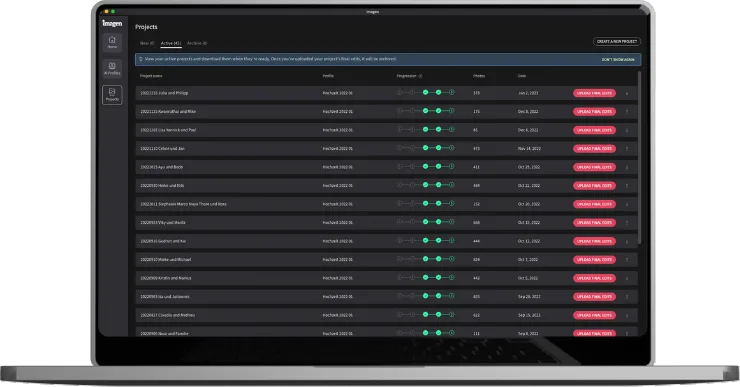Upload final edits for the Oct 20, 2022 project
This screenshot has height=387, width=740.
[594, 204]
